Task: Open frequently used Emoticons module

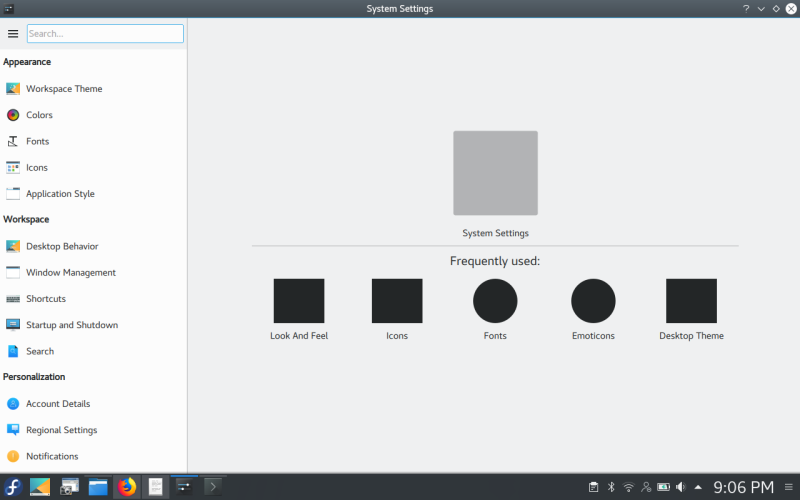Action: click(593, 302)
